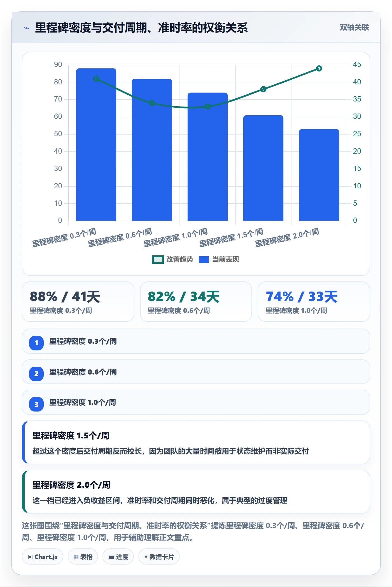Click the chart title 里程碑密度与交付周期、准时率的权衡关系
Viewport: 392px width, 587px height.
pyautogui.click(x=141, y=28)
